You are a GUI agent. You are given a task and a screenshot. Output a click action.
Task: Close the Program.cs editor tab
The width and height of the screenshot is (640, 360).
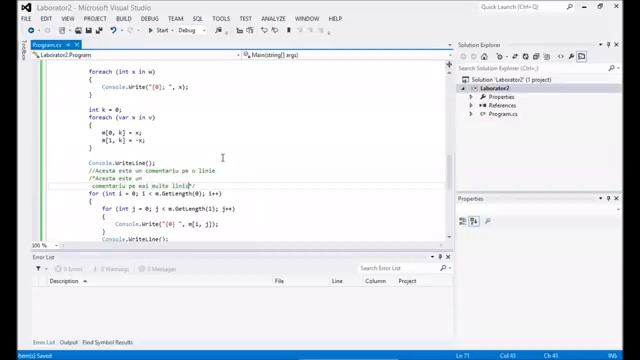point(77,45)
